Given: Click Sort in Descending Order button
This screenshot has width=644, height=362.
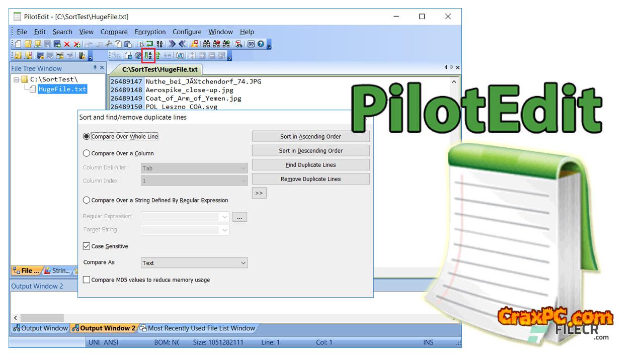Looking at the screenshot, I should 310,150.
